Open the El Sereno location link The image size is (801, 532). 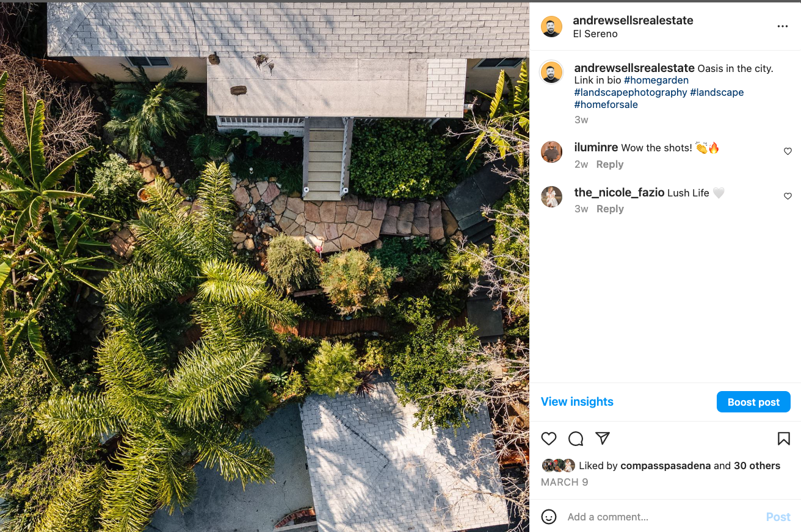595,34
